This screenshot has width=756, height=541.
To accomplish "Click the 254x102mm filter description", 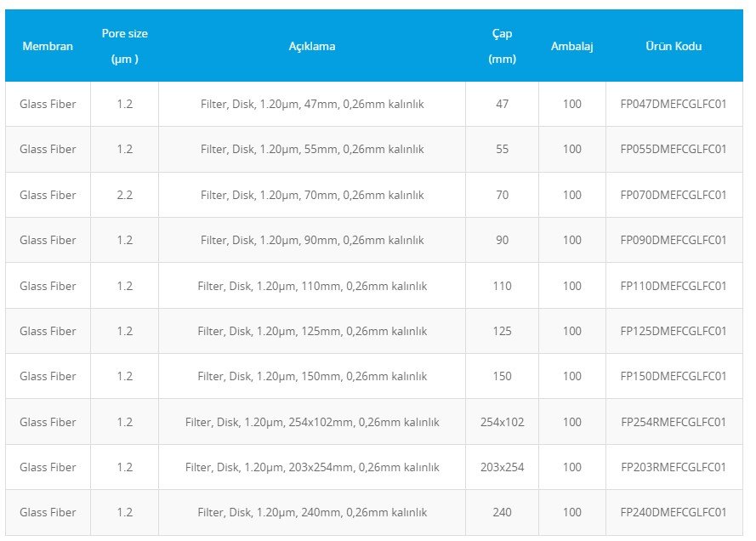I will (312, 422).
